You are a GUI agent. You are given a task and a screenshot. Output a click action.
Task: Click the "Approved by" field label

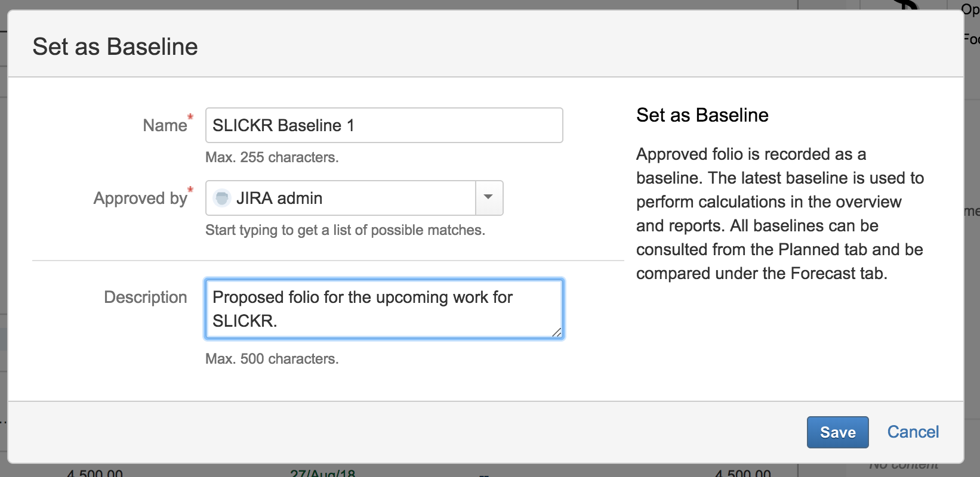tap(140, 198)
